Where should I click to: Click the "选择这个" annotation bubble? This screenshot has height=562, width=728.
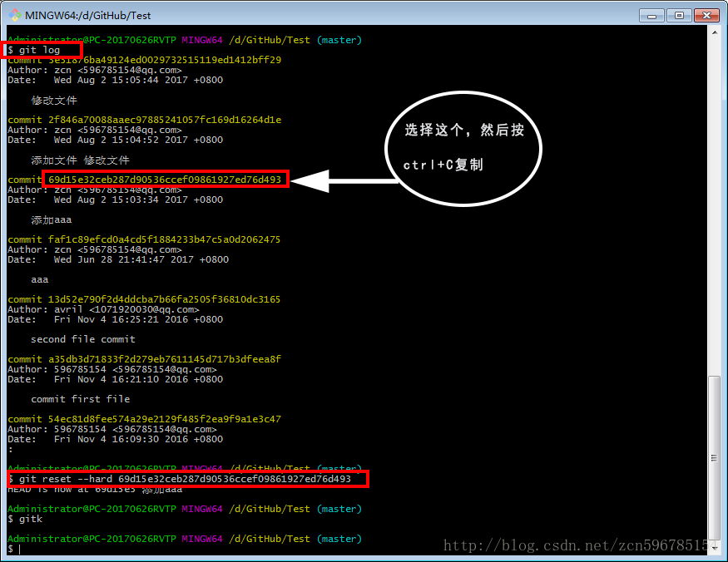[x=463, y=147]
